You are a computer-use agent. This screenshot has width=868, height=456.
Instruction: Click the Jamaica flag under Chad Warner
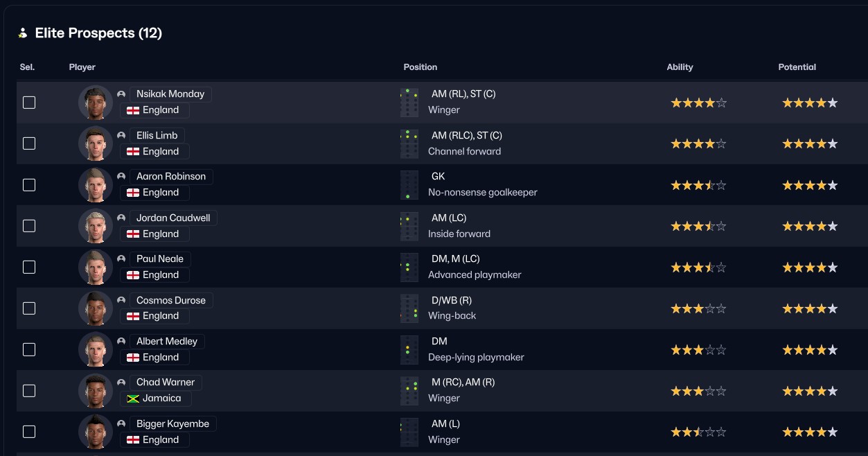click(x=133, y=398)
